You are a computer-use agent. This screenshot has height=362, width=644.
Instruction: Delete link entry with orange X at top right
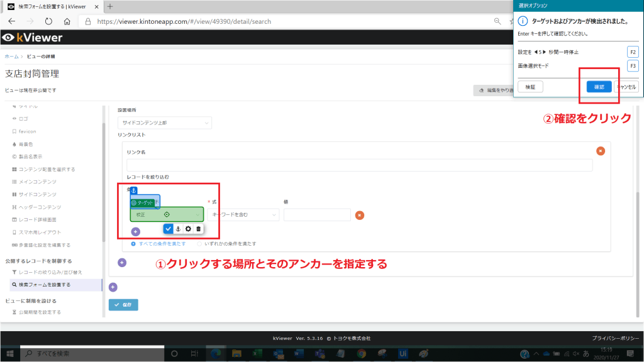600,151
